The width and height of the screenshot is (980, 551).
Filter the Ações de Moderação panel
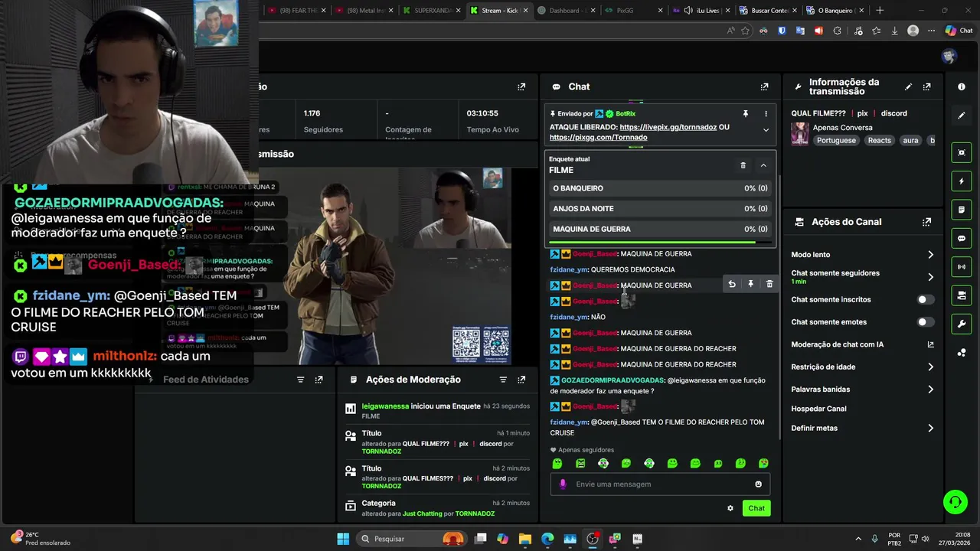(503, 380)
